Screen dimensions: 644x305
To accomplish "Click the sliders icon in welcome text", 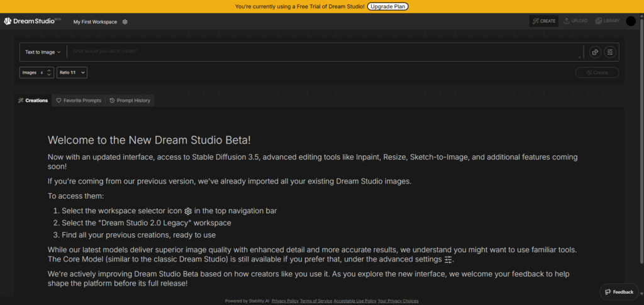I will point(448,260).
